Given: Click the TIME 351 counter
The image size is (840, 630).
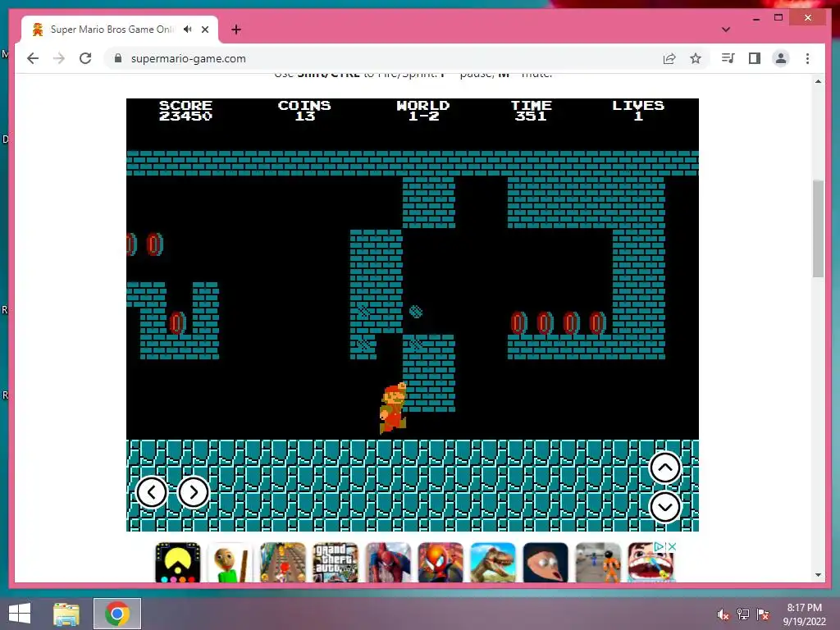Looking at the screenshot, I should pyautogui.click(x=531, y=111).
